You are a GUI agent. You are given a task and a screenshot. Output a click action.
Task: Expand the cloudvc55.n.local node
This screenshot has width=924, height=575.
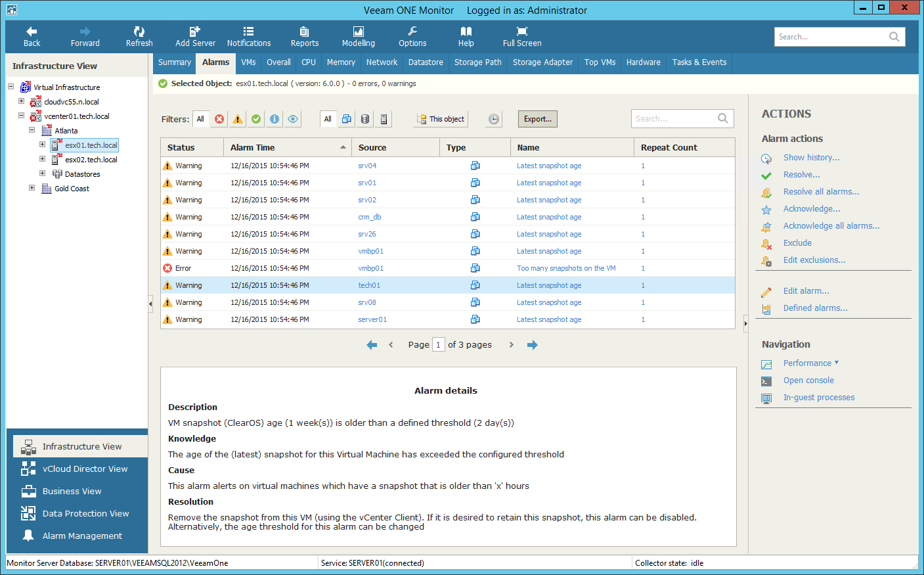(x=21, y=101)
